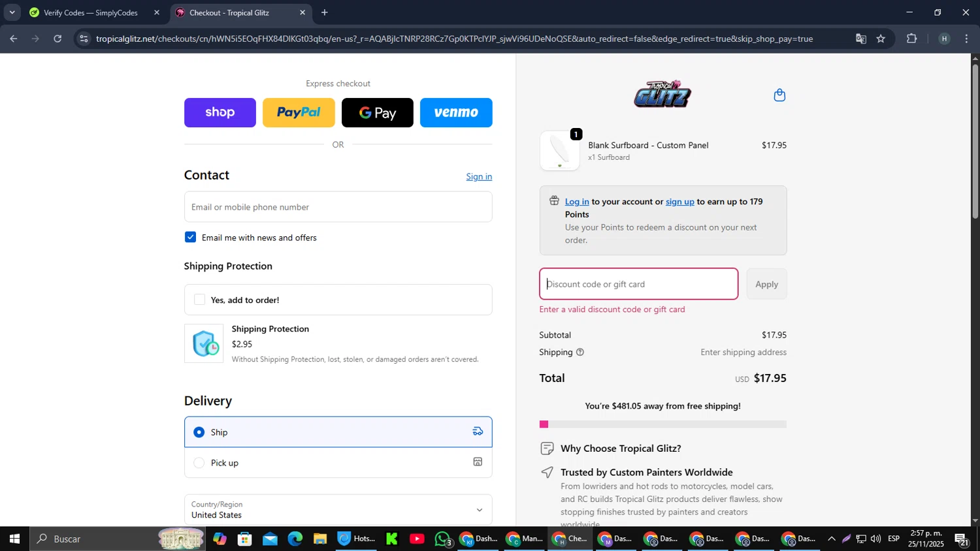Pay with the G Pay button

click(378, 112)
